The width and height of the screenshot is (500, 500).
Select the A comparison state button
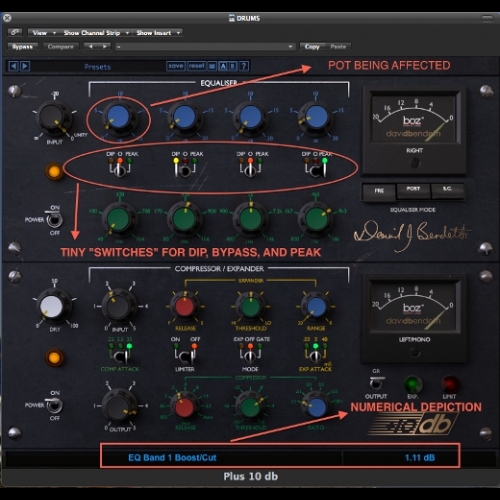pos(222,66)
